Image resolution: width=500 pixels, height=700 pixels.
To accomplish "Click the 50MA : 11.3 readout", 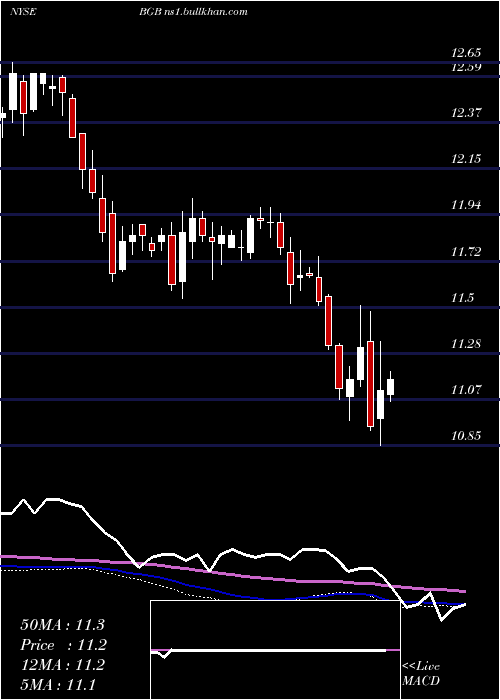I will tap(62, 625).
